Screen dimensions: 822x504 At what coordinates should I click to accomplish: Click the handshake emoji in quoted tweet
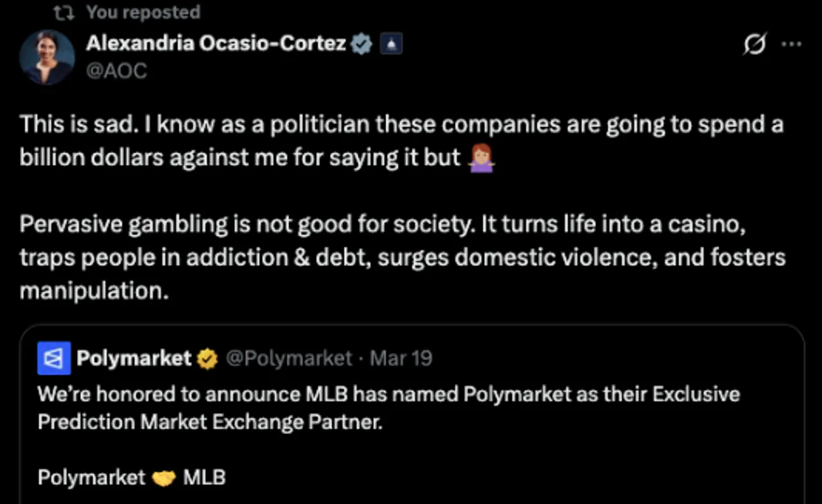[x=164, y=478]
